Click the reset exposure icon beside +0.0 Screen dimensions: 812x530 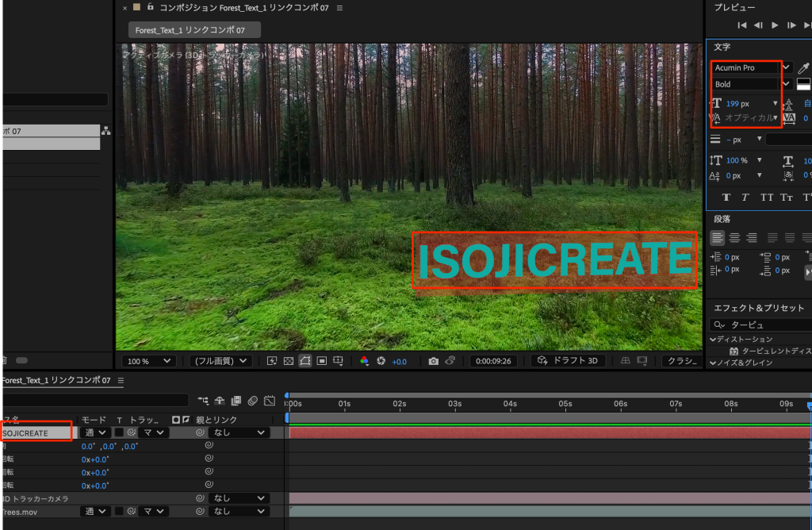[381, 361]
